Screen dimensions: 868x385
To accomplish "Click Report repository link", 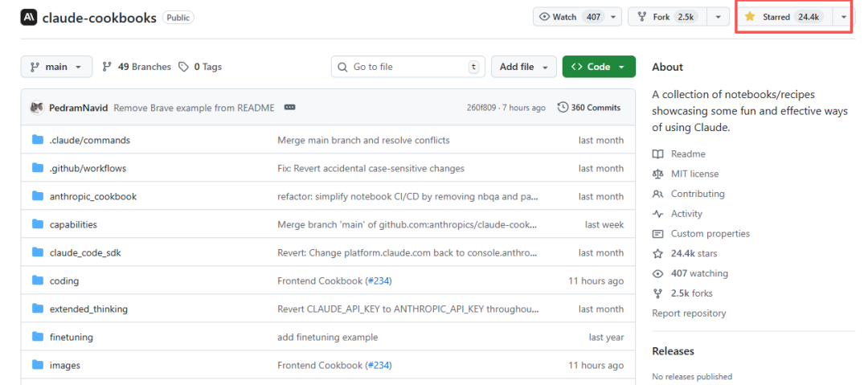I will (x=690, y=313).
